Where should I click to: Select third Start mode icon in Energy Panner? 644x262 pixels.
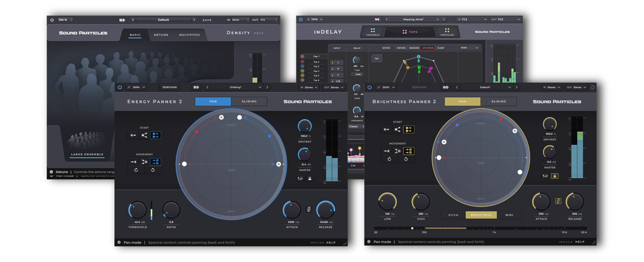click(x=155, y=135)
